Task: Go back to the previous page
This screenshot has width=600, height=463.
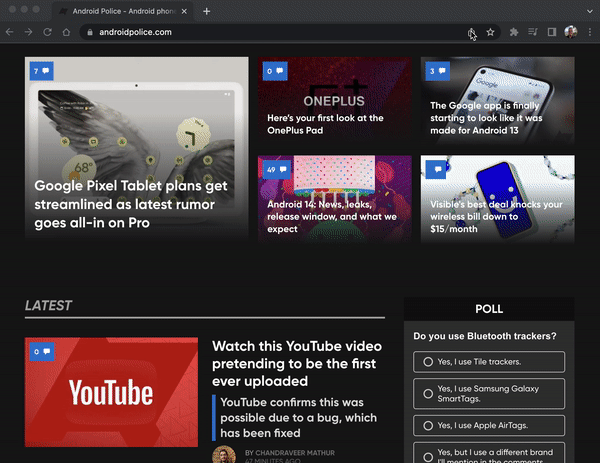Action: point(10,32)
